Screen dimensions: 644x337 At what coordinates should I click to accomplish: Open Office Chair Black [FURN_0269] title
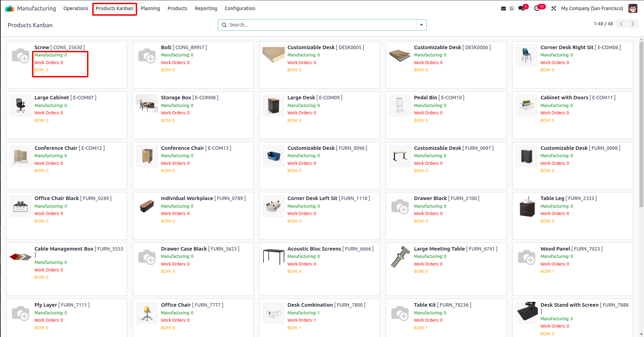(x=73, y=198)
